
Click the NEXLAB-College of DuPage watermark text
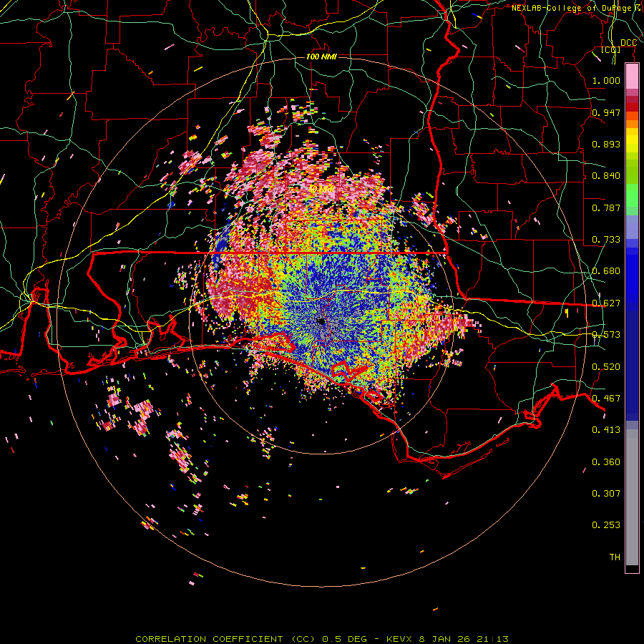pos(577,8)
